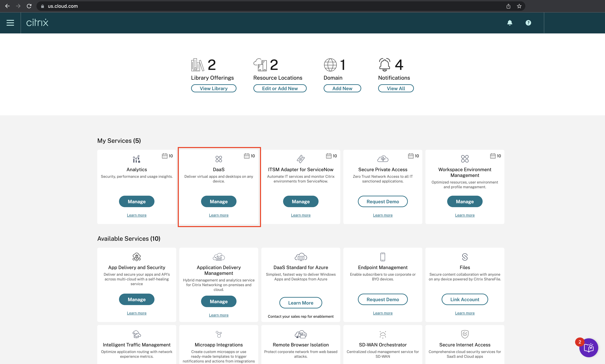Click the calendar icon on Analytics card
605x364 pixels.
[x=165, y=156]
